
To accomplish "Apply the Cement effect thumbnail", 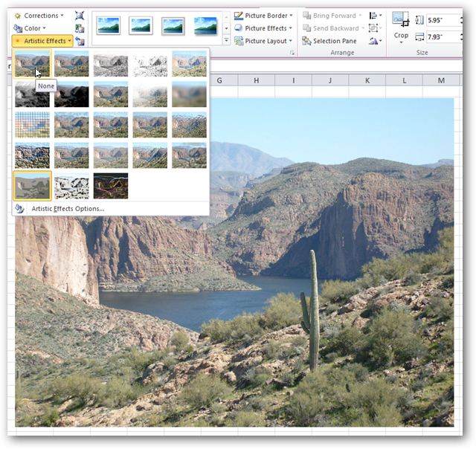I will coord(32,155).
